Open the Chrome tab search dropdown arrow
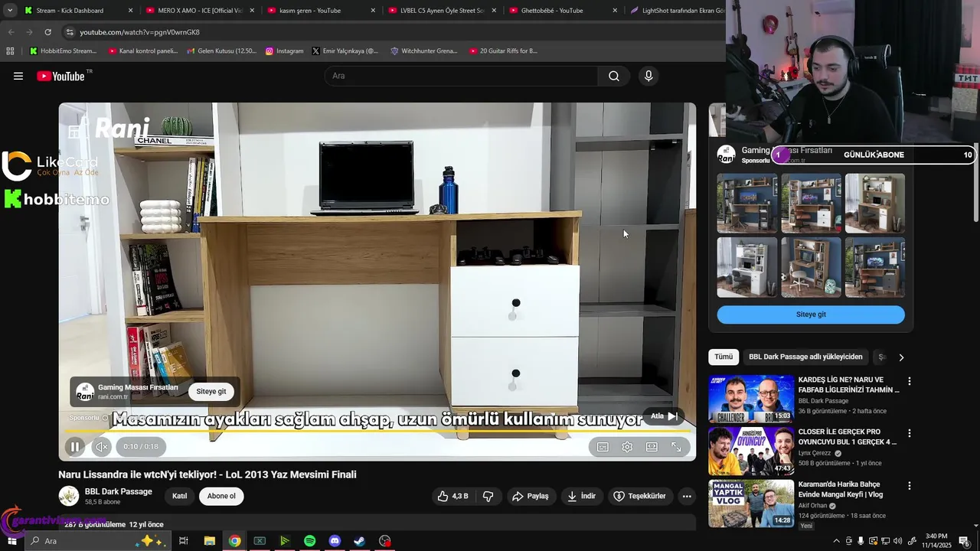Image resolution: width=980 pixels, height=551 pixels. coord(10,10)
